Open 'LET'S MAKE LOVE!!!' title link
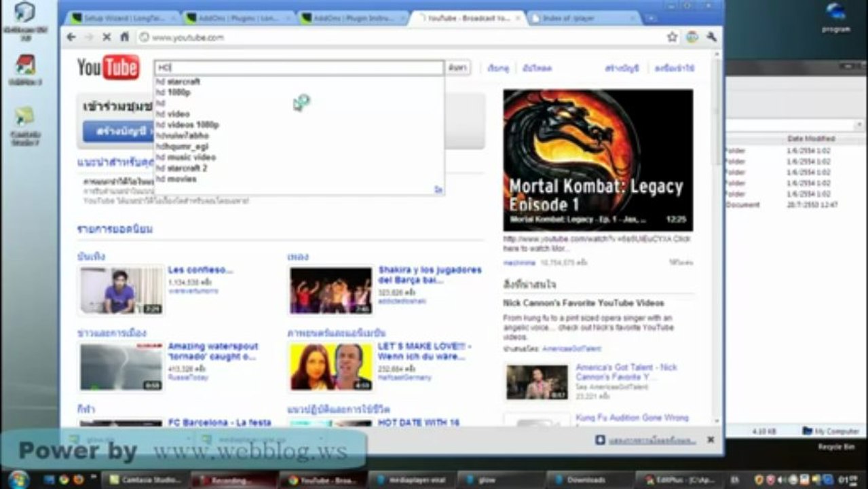This screenshot has width=868, height=489. coord(425,351)
